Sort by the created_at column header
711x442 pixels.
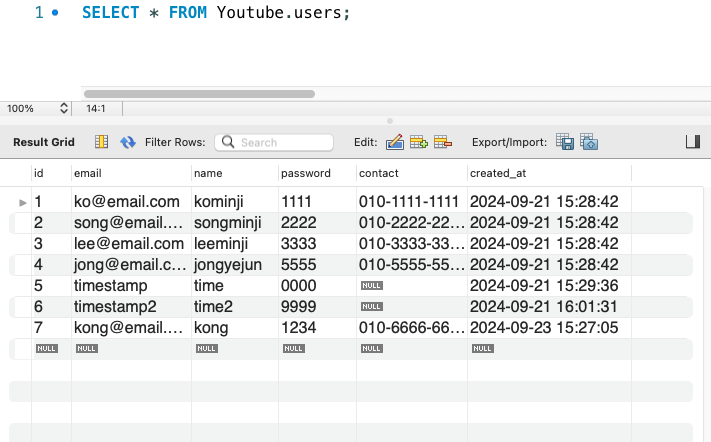498,173
